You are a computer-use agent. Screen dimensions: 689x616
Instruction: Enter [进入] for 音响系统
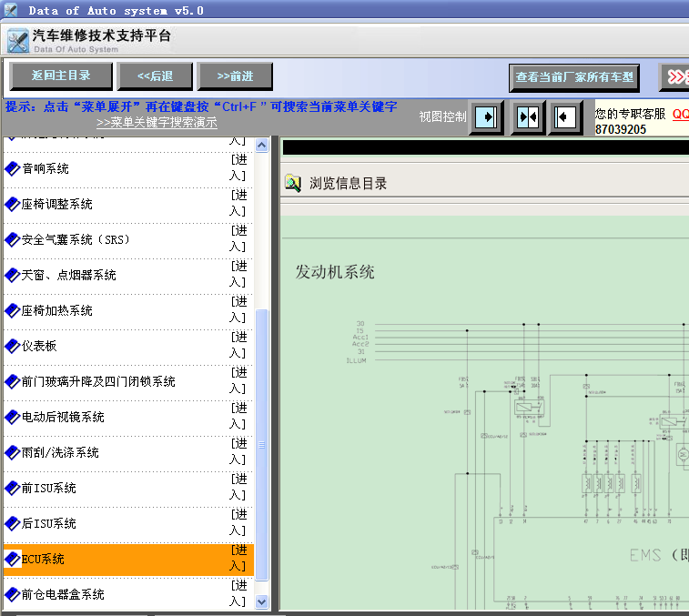(x=238, y=167)
